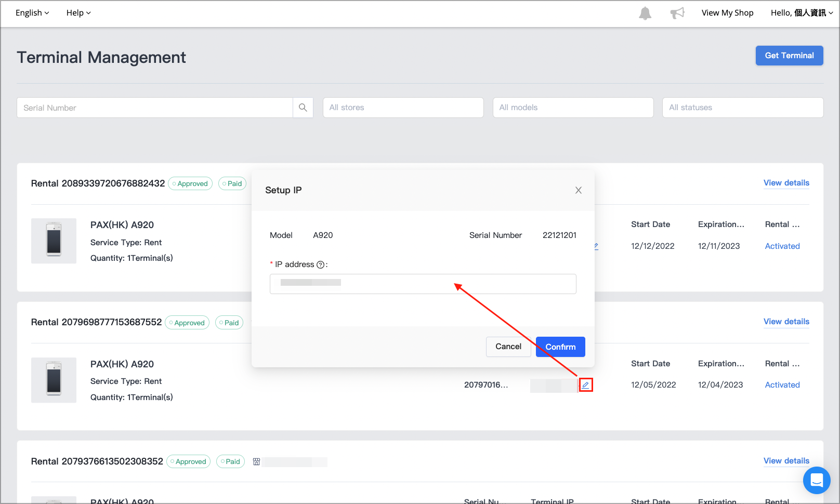This screenshot has width=840, height=504.
Task: Click Activated status dated 12/12/2022
Action: tap(782, 246)
